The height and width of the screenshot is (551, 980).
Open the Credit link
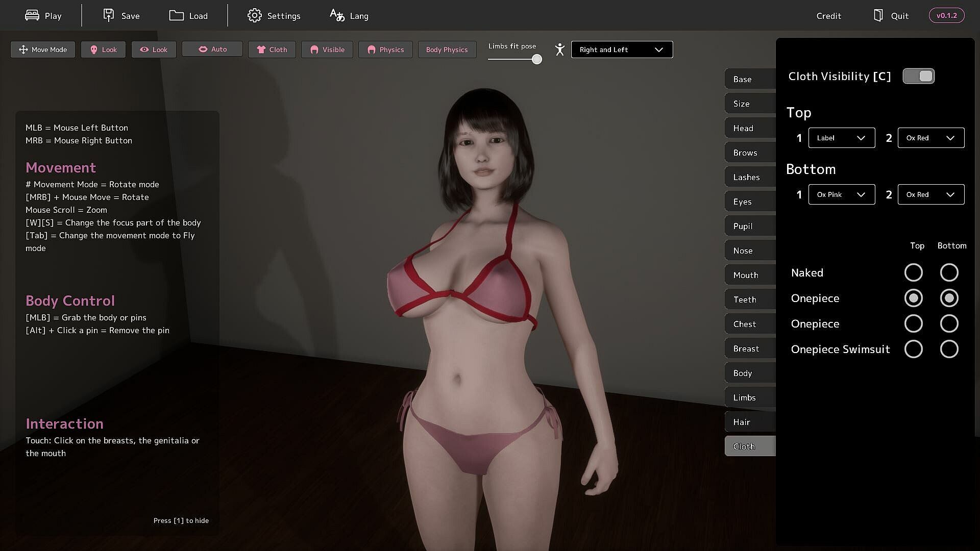828,16
